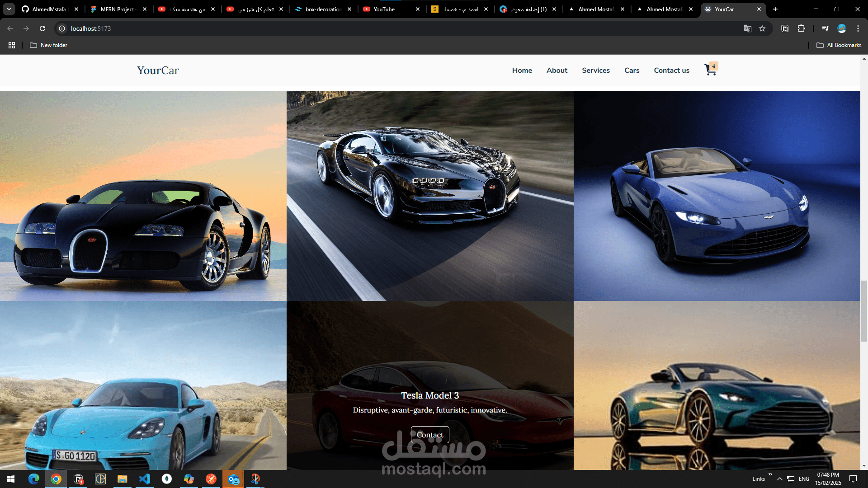This screenshot has width=868, height=488.
Task: Show hidden system tray icons
Action: [x=779, y=479]
